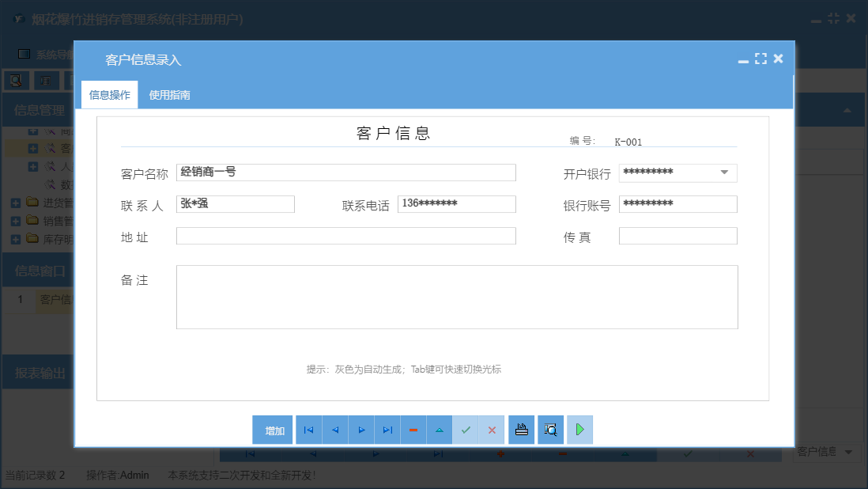
Task: Edit the record via the blue triangle icon
Action: click(440, 430)
